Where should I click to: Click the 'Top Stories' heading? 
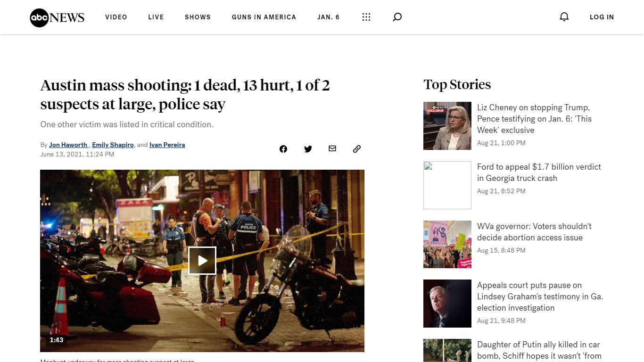tap(457, 84)
